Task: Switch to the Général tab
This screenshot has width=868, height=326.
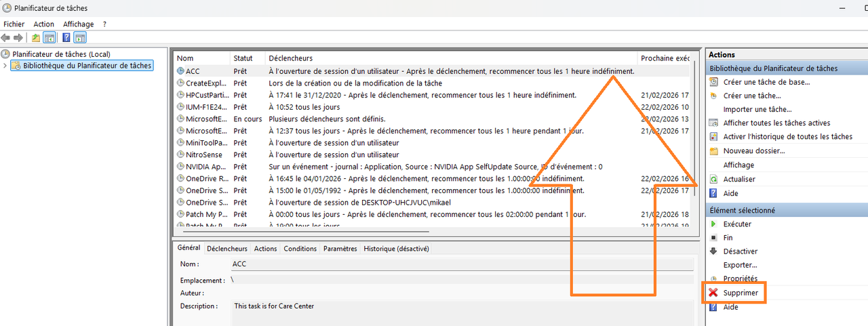Action: [x=189, y=248]
